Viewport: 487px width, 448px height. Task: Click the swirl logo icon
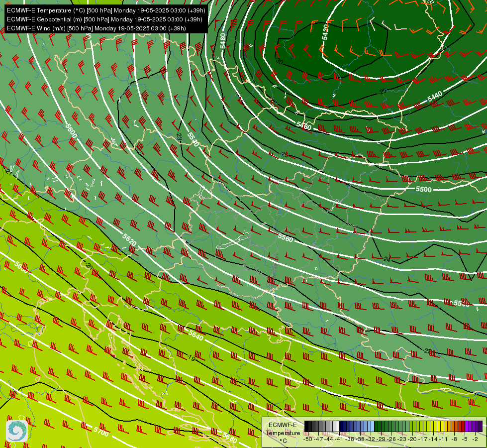click(x=17, y=431)
